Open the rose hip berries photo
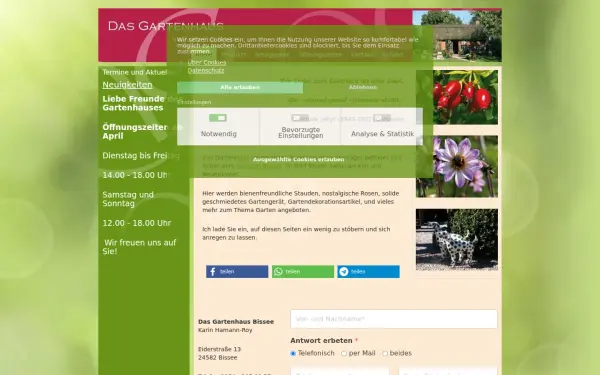 [457, 97]
